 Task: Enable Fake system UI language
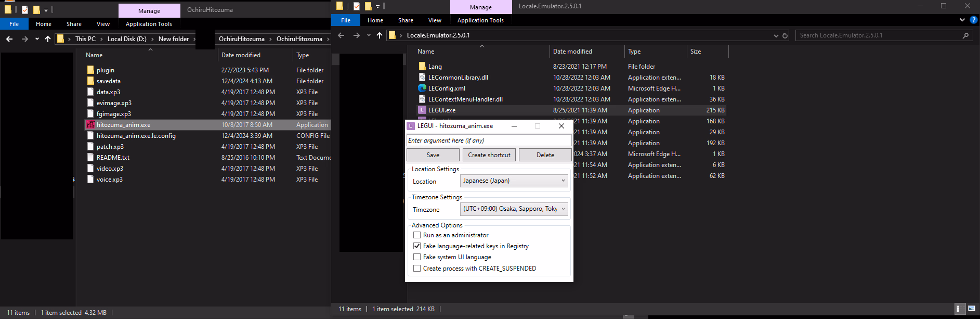(x=417, y=257)
